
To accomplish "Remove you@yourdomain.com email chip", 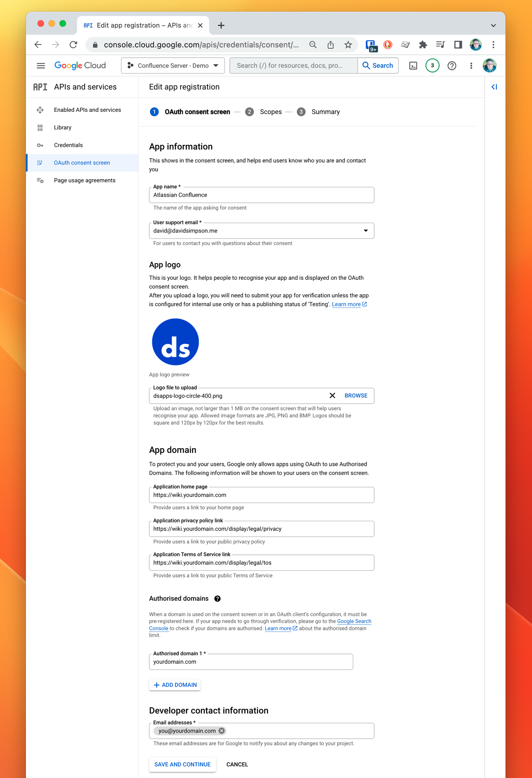I will (x=222, y=731).
